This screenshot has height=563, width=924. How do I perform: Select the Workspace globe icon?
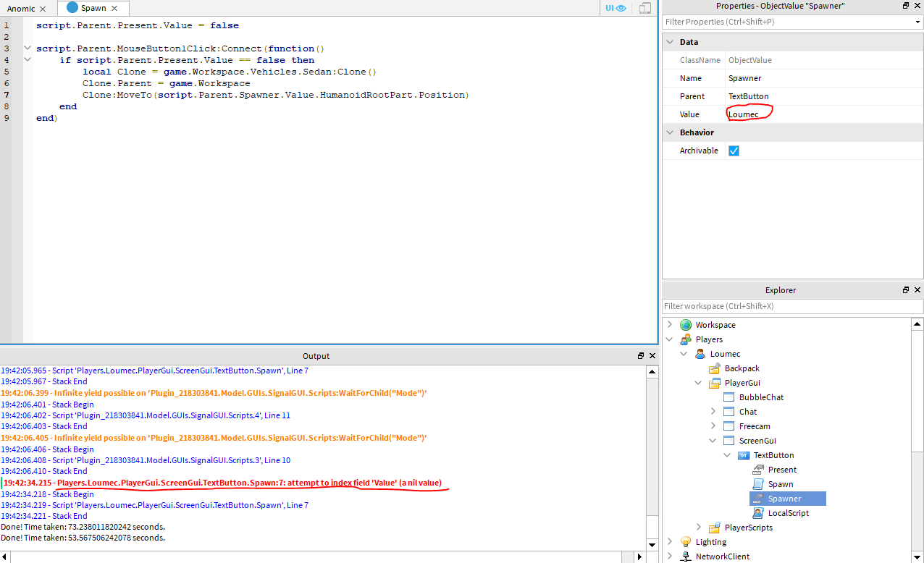[x=685, y=325]
